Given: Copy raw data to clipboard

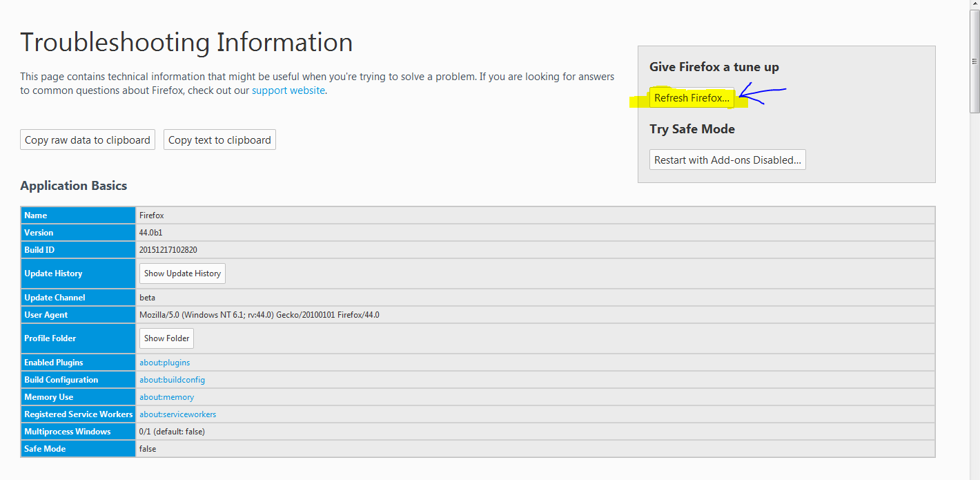Looking at the screenshot, I should point(88,140).
